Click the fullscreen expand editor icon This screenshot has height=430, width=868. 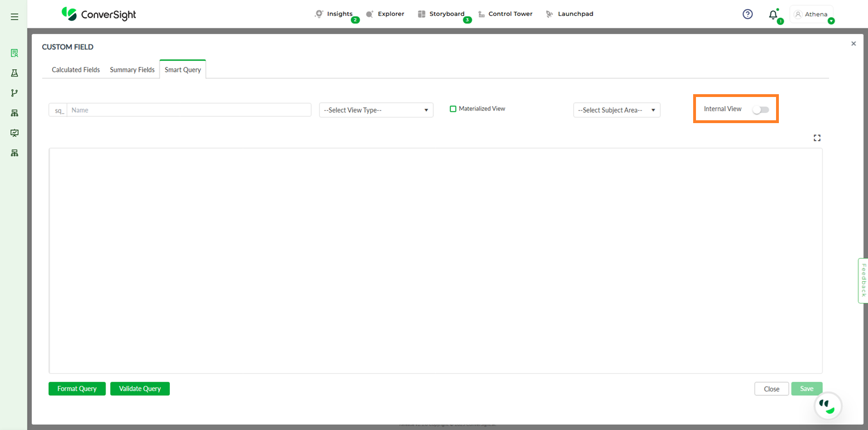point(817,138)
